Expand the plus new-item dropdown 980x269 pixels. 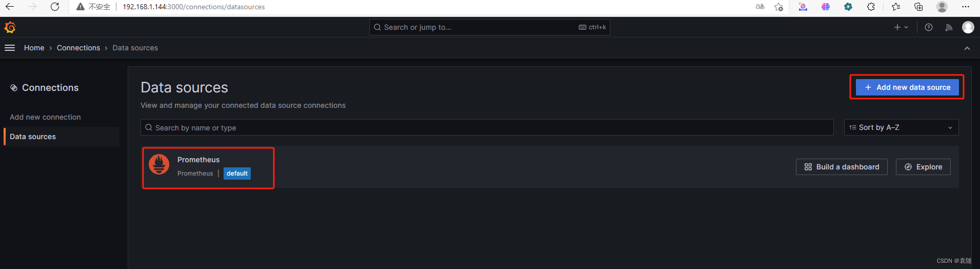click(x=901, y=27)
